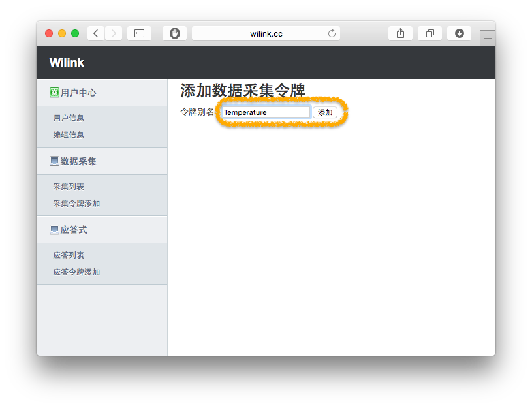This screenshot has height=408, width=532.
Task: Open the Share menu icon
Action: [x=400, y=33]
